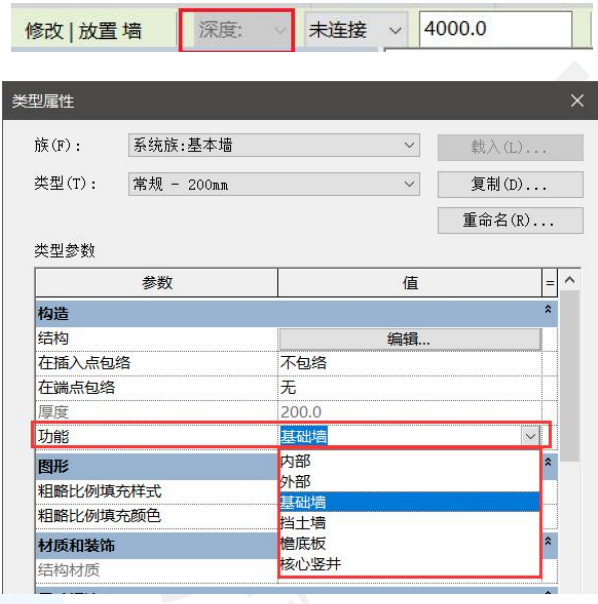Click the 在插入点包络 parameter label
Screen dimensions: 598x604
click(x=84, y=363)
